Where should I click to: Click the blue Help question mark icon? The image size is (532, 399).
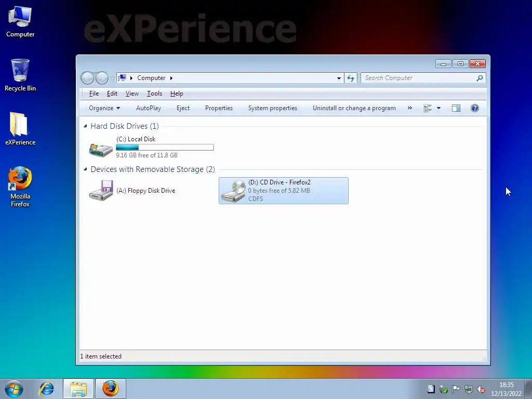click(475, 108)
